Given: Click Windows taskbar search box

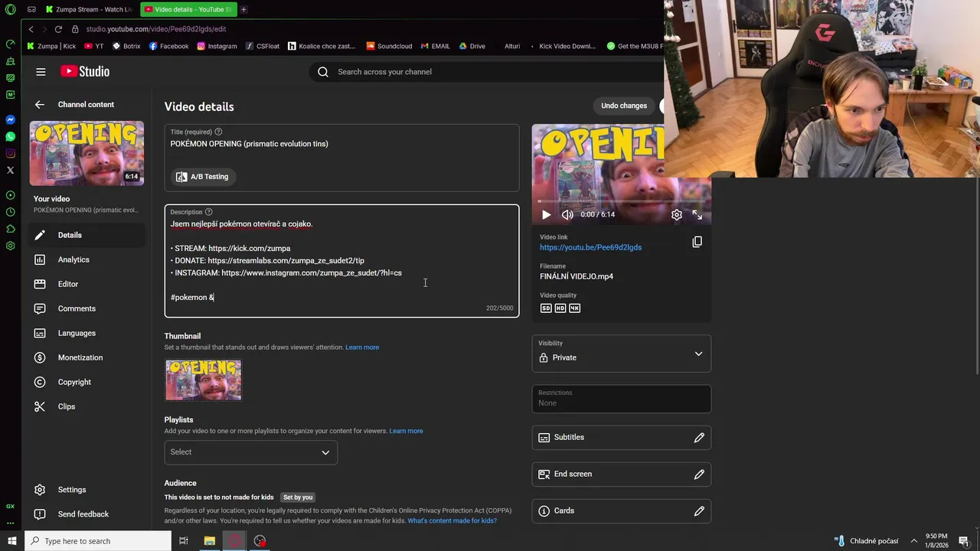Looking at the screenshot, I should tap(98, 541).
